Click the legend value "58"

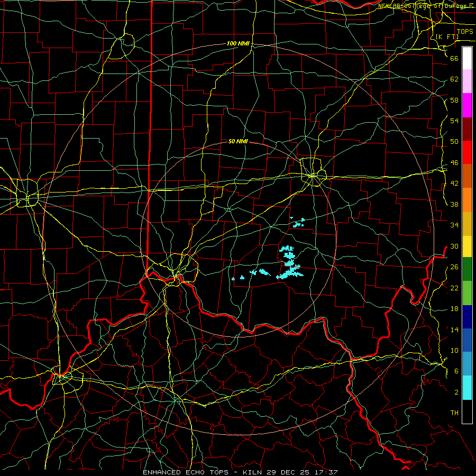click(x=454, y=100)
